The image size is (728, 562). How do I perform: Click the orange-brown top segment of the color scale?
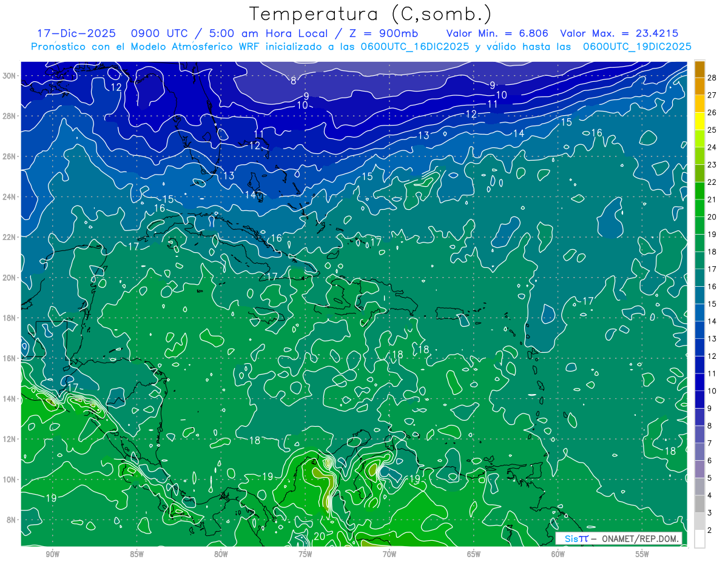699,69
